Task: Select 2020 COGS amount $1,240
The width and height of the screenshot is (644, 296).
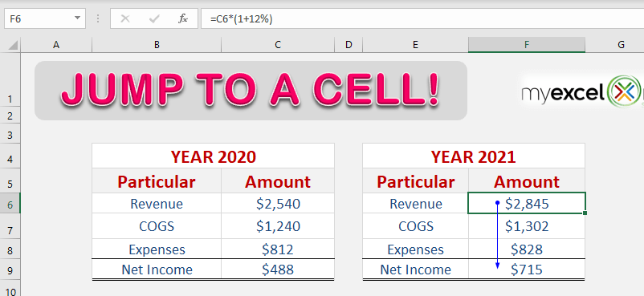Action: (x=278, y=225)
